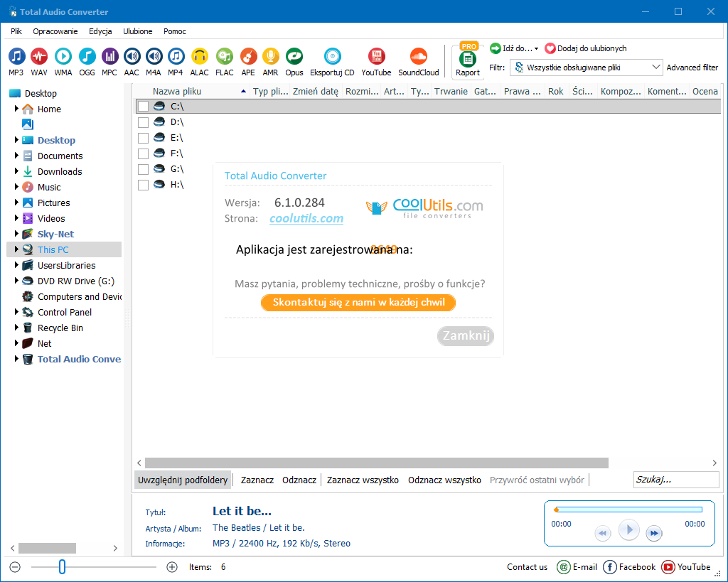Pick the WMA format icon
The height and width of the screenshot is (582, 728).
pyautogui.click(x=63, y=57)
